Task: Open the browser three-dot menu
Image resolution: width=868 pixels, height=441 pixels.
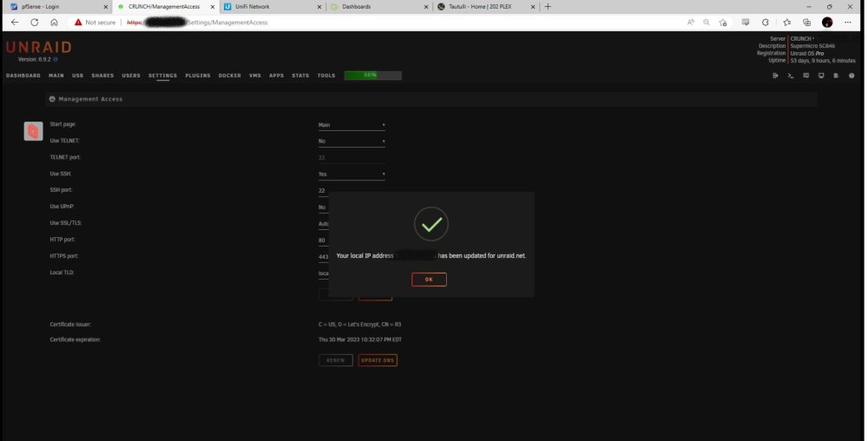Action: coord(847,22)
